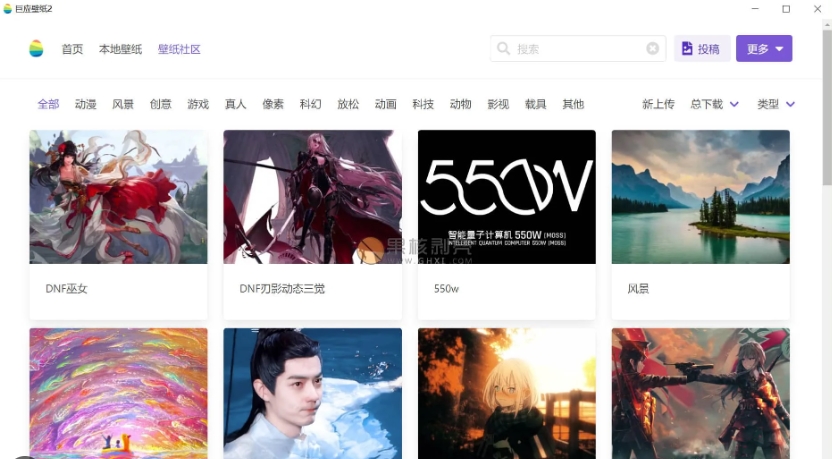Screen dimensions: 832x459
Task: Open the man in white robe wallpaper
Action: click(313, 393)
